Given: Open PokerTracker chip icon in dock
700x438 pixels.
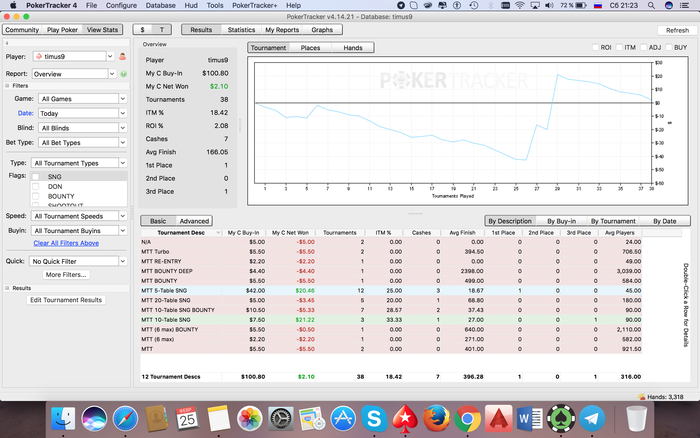Looking at the screenshot, I should [x=561, y=419].
